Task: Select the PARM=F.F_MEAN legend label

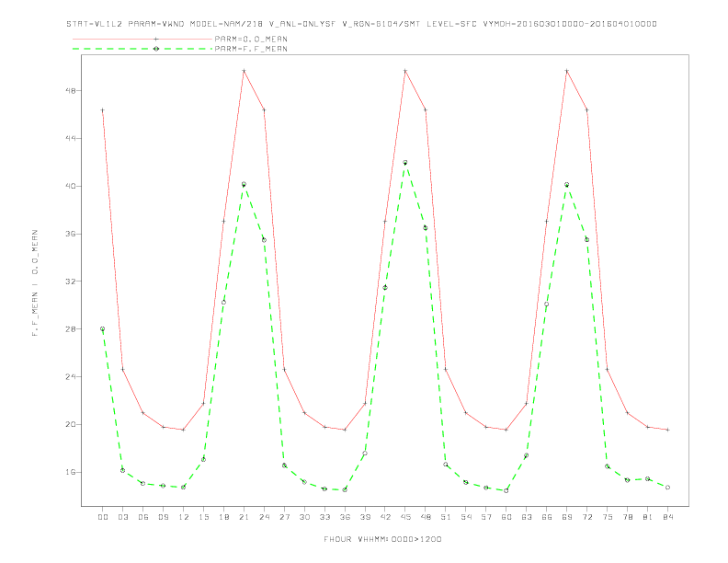Action: 251,49
